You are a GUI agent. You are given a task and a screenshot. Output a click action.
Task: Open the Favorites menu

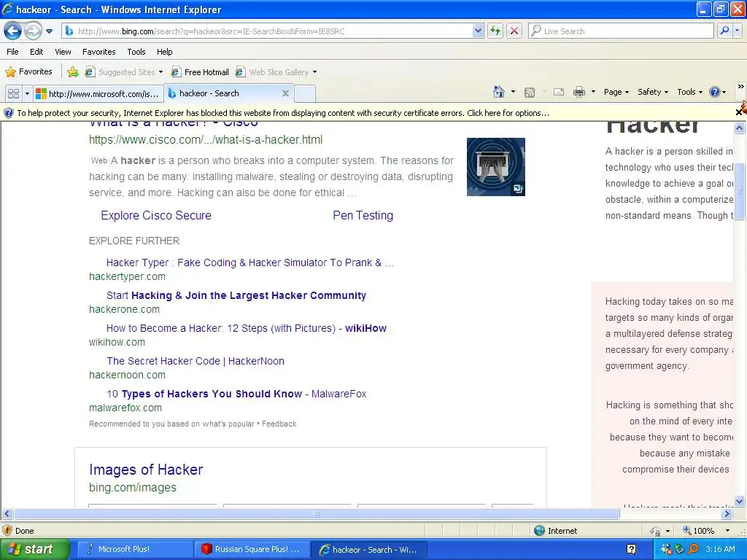tap(98, 52)
